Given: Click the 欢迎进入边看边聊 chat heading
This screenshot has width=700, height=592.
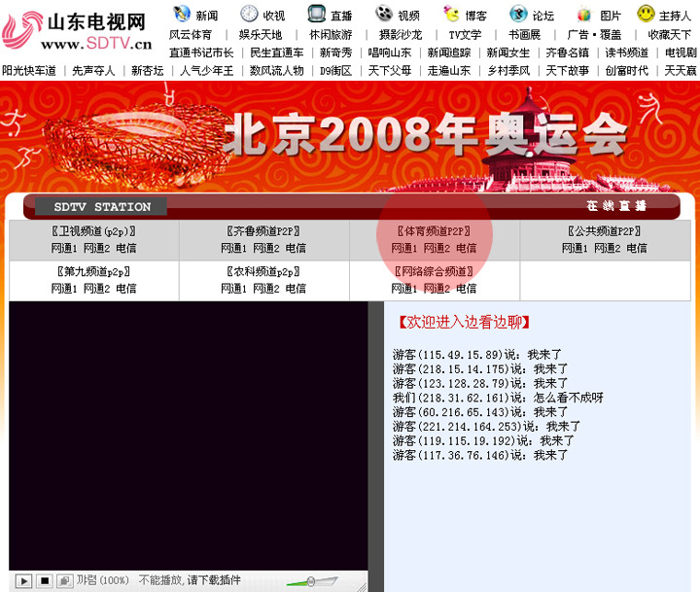Looking at the screenshot, I should click(x=465, y=323).
